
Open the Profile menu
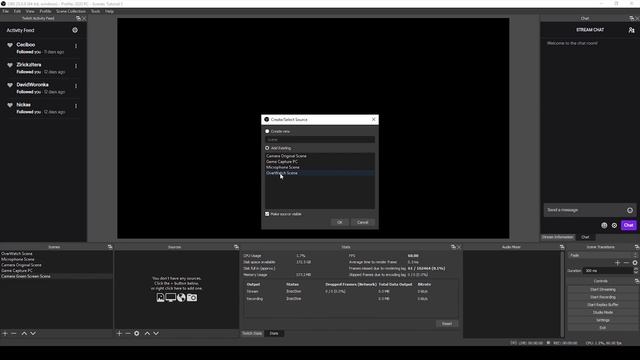(45, 11)
